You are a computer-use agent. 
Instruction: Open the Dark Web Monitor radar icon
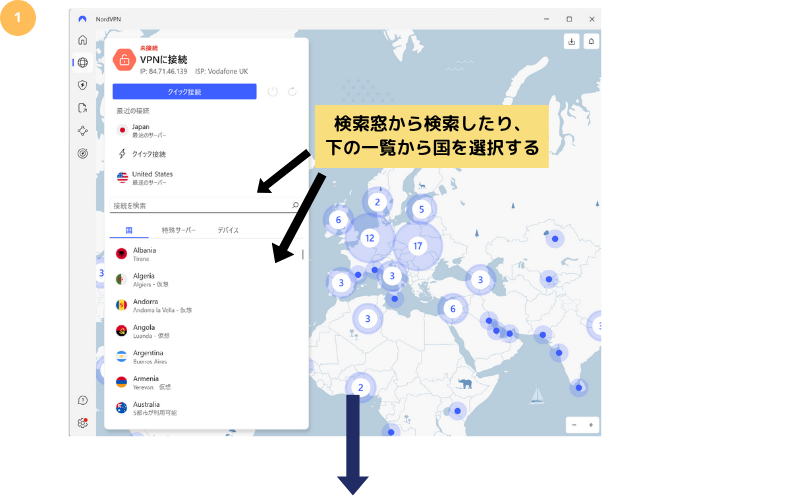pyautogui.click(x=83, y=153)
